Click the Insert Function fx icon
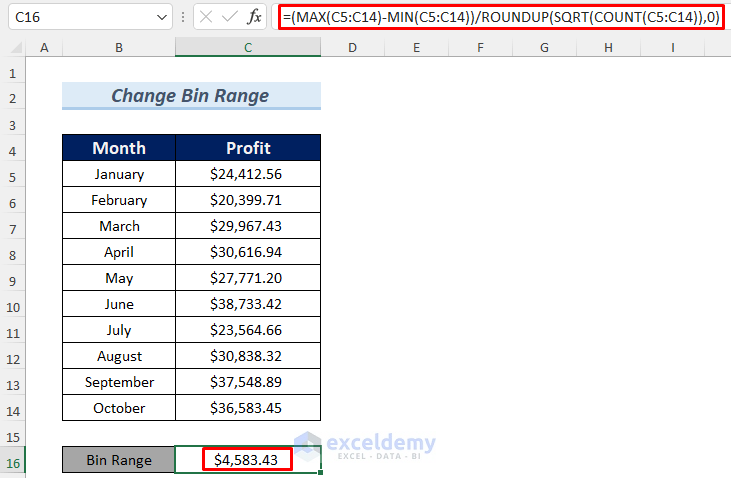 click(x=254, y=17)
